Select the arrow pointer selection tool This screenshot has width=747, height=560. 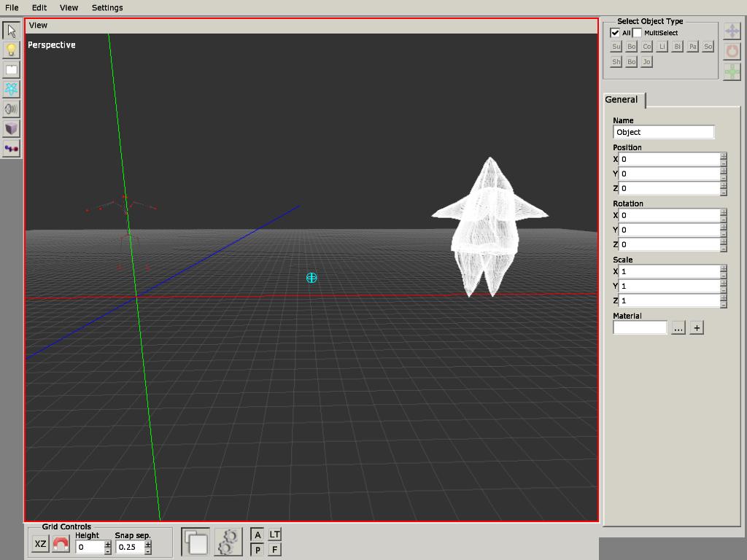click(x=11, y=31)
